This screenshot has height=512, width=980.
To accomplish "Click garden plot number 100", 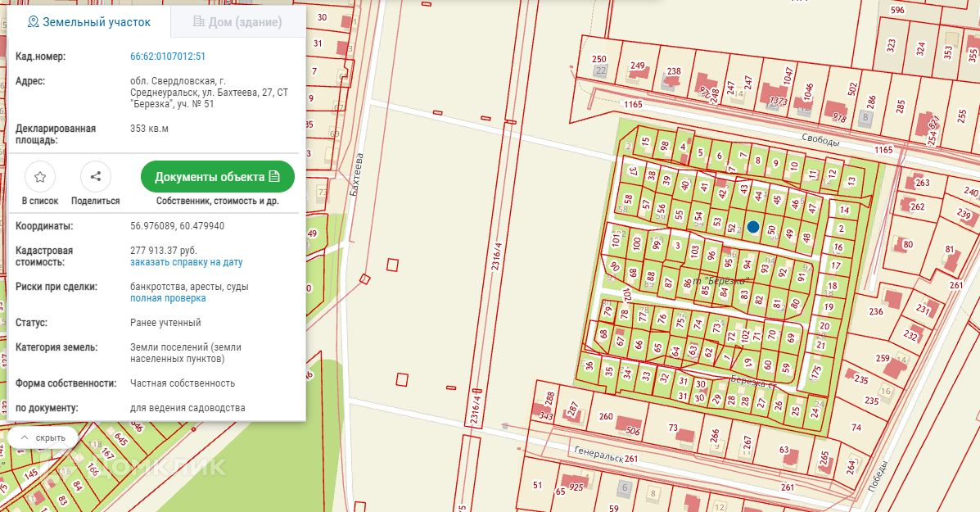I will click(637, 242).
